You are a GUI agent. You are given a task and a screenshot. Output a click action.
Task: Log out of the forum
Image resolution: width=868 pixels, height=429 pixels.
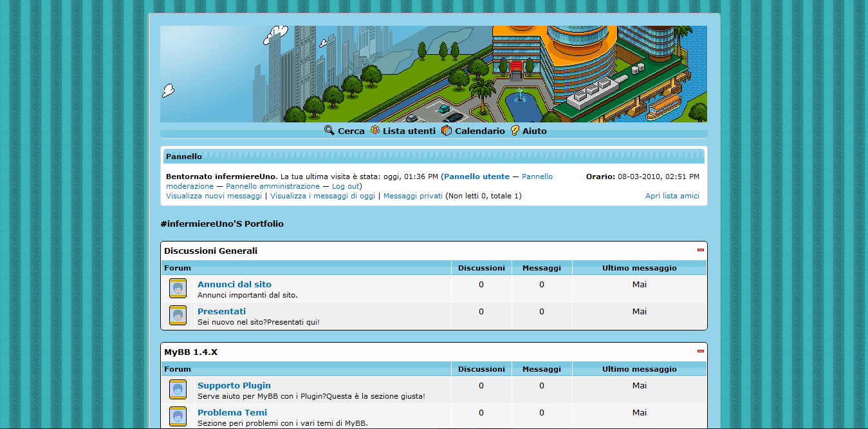pos(346,186)
